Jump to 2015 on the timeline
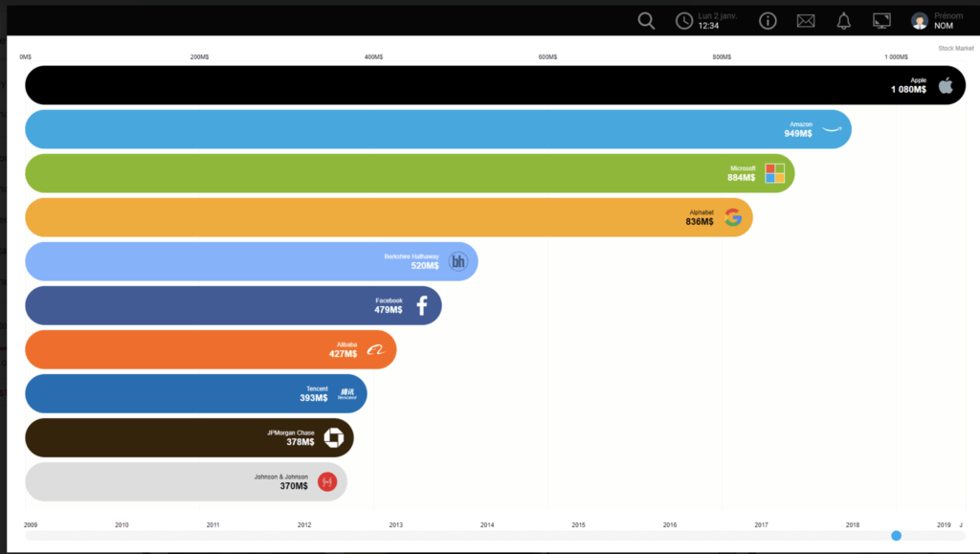Screen dimensions: 980x554 click(x=579, y=524)
